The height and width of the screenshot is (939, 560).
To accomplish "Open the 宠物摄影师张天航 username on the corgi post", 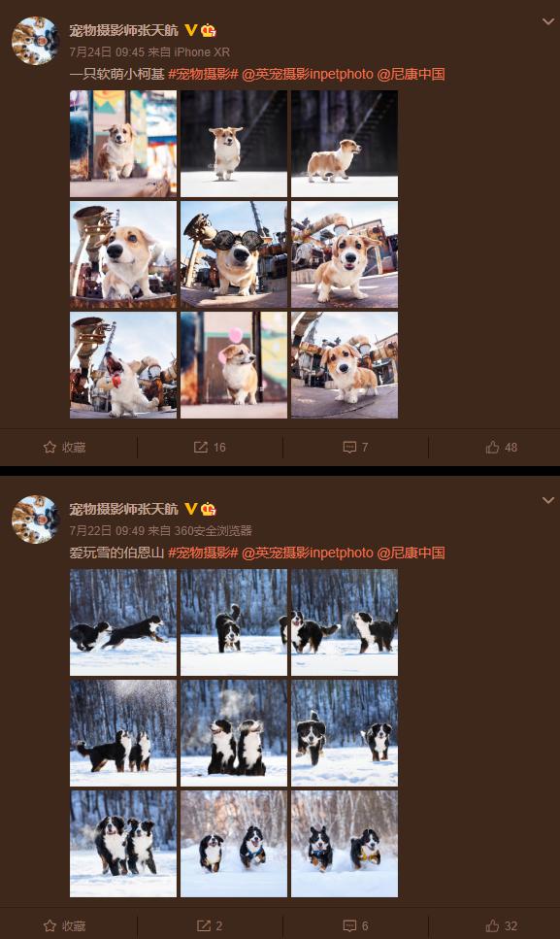I will point(124,30).
